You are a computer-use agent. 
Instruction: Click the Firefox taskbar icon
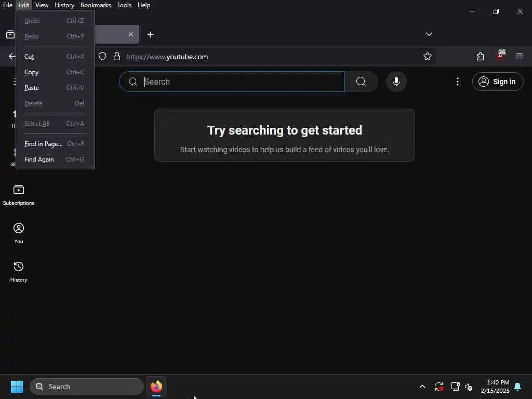[x=156, y=387]
